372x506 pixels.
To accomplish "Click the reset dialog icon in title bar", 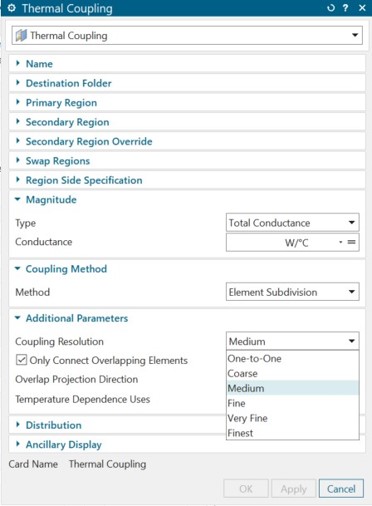I will tap(331, 8).
